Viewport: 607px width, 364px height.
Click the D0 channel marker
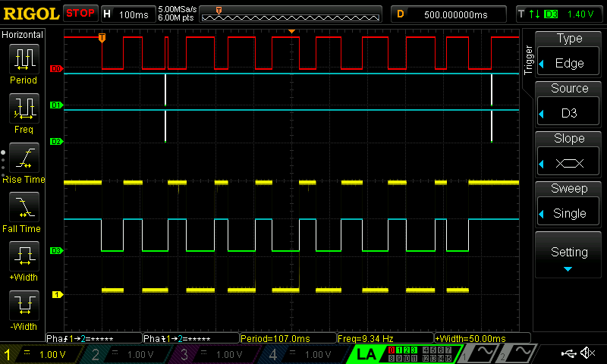coord(56,69)
